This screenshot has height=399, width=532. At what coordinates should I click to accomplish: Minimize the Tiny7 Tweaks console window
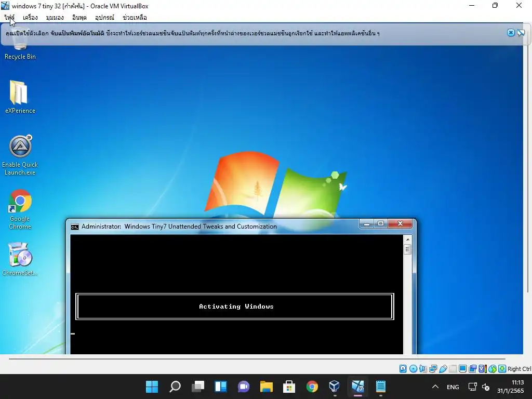367,223
